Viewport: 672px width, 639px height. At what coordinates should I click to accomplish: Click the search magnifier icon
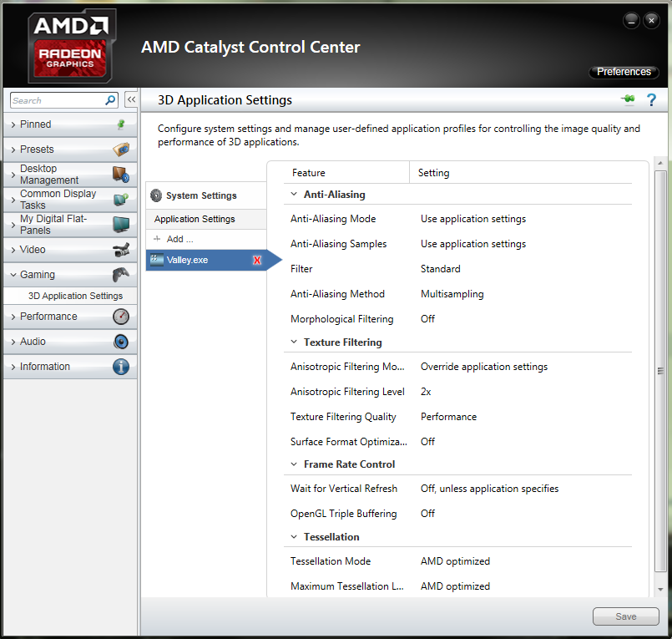pyautogui.click(x=110, y=100)
